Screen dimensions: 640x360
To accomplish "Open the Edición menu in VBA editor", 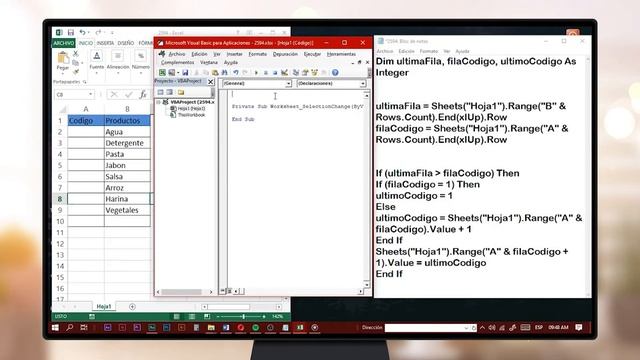I will tap(199, 54).
